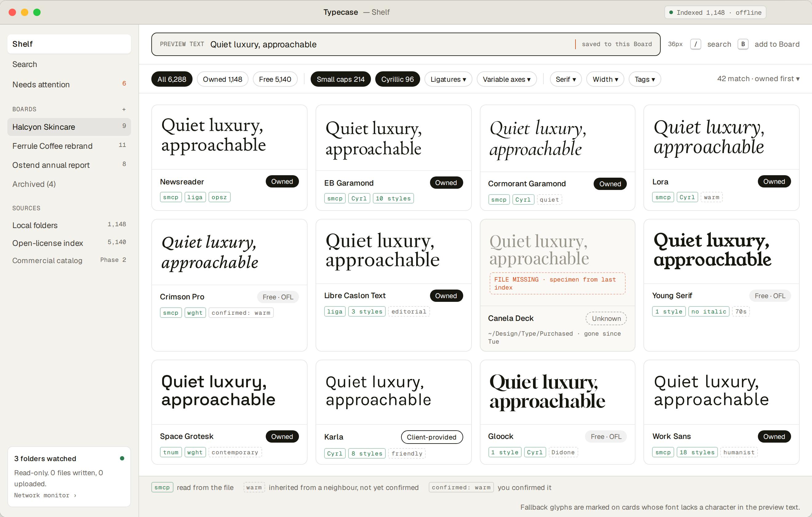Open the Variable axes dropdown
812x517 pixels.
click(506, 79)
